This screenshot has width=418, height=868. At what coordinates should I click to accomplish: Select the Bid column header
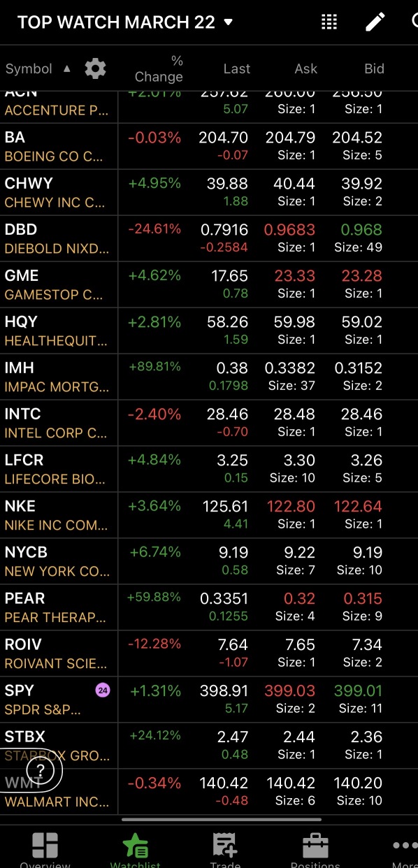pos(374,68)
